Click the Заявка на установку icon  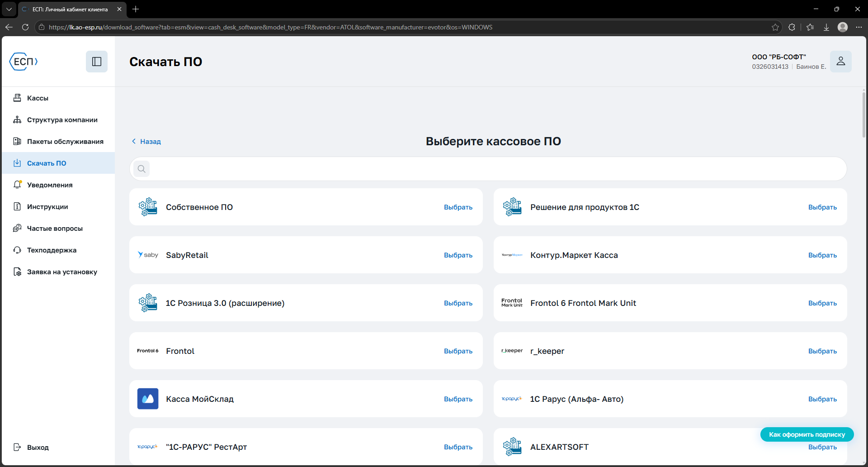pos(17,272)
